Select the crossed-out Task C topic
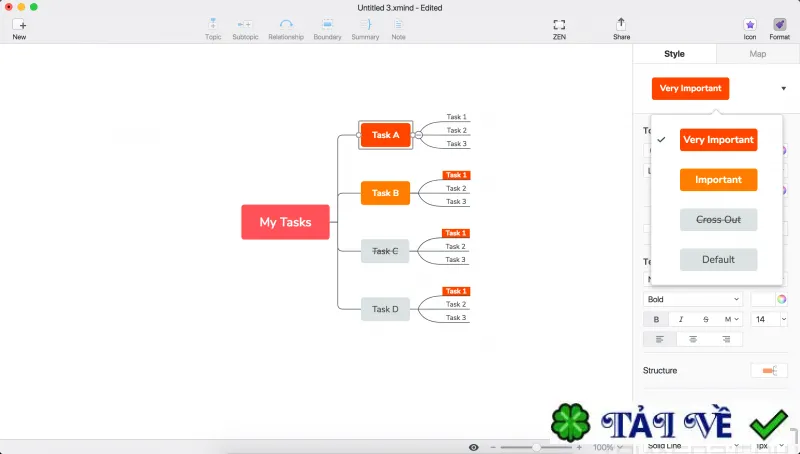Image resolution: width=800 pixels, height=454 pixels. point(385,251)
